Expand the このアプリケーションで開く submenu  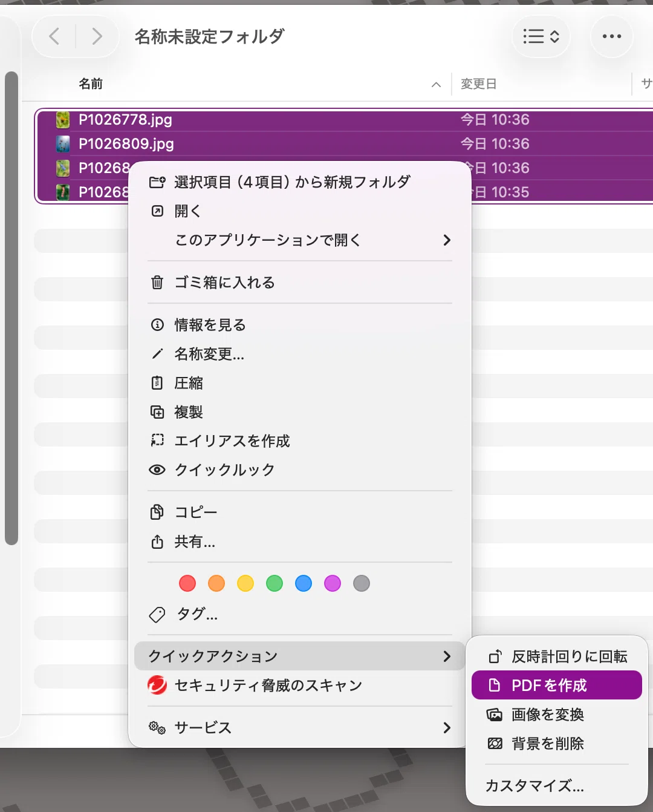(300, 240)
